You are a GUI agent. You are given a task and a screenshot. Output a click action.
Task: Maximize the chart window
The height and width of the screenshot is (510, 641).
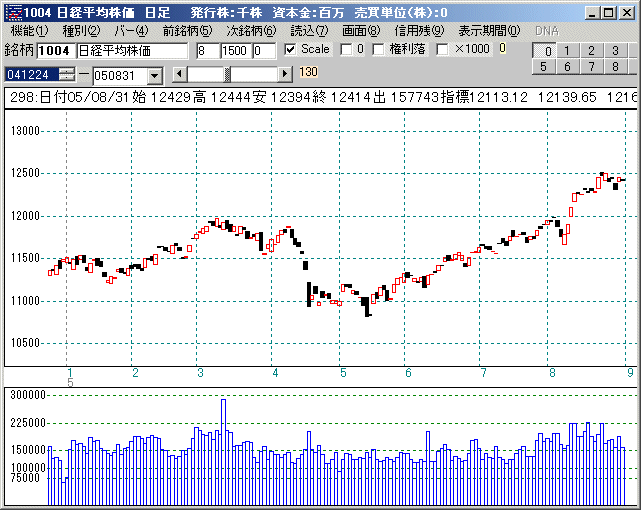[608, 13]
